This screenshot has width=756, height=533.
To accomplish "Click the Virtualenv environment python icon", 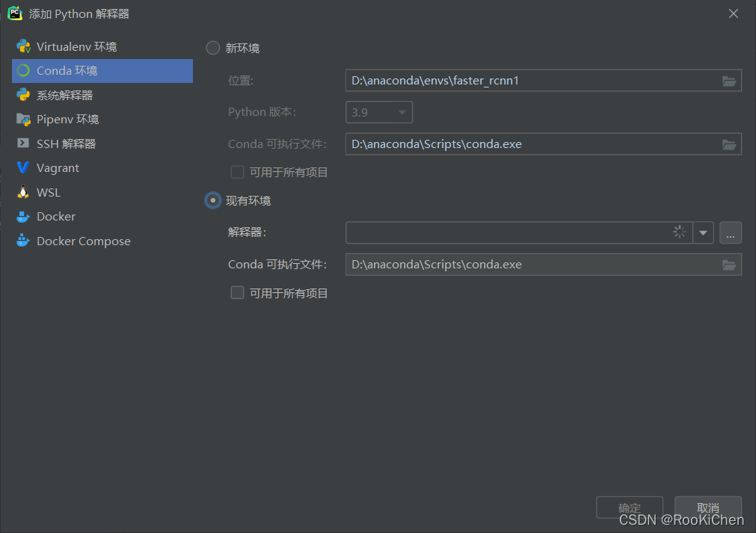I will pos(23,46).
